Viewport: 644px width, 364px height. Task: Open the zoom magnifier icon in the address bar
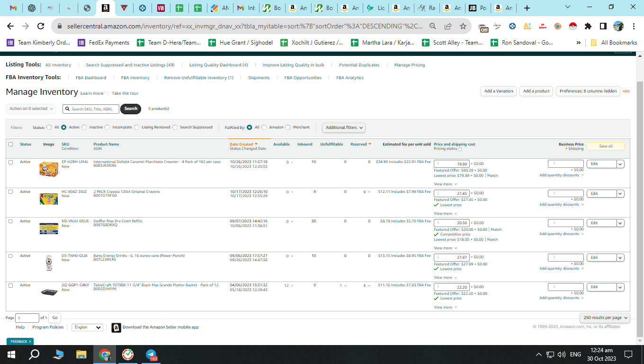(x=433, y=26)
